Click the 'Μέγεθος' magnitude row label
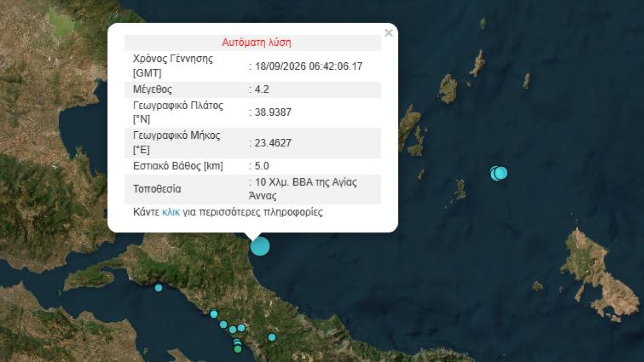 [152, 89]
